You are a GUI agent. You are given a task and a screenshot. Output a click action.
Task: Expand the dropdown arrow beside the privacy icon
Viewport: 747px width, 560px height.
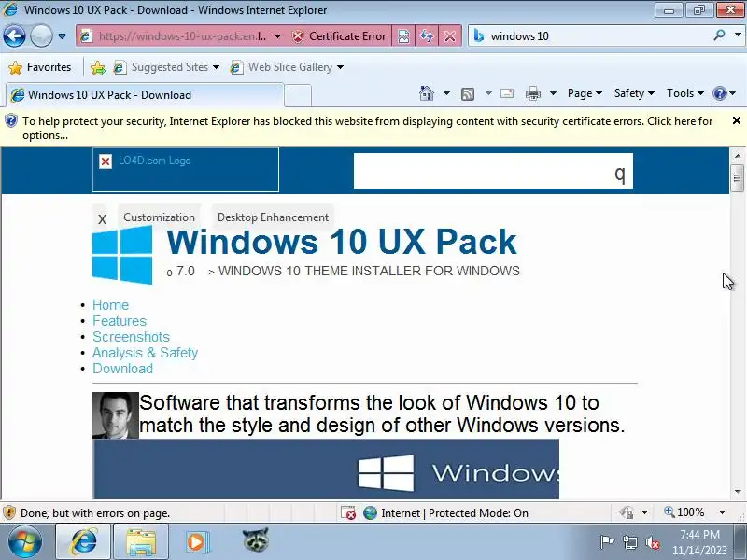[x=644, y=512]
